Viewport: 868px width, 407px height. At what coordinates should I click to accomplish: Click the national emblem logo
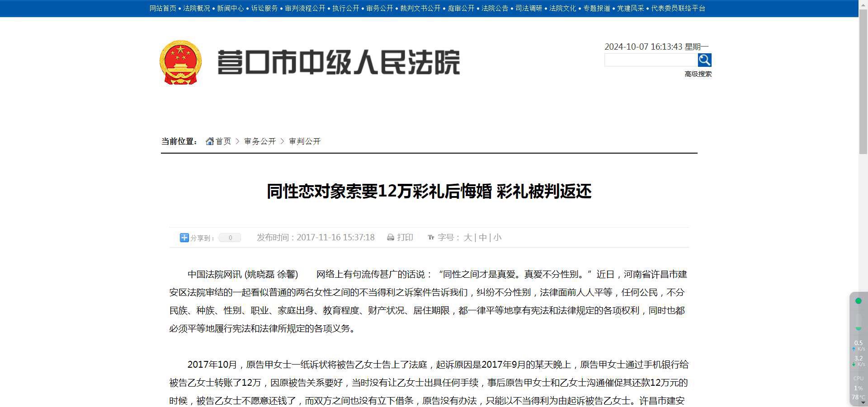pos(180,62)
